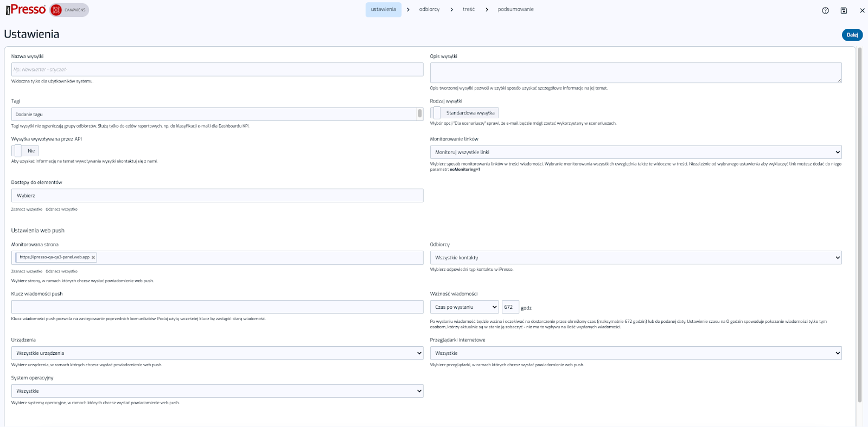Image resolution: width=868 pixels, height=427 pixels.
Task: Toggle the Standardowa wysyłka switch
Action: click(436, 113)
